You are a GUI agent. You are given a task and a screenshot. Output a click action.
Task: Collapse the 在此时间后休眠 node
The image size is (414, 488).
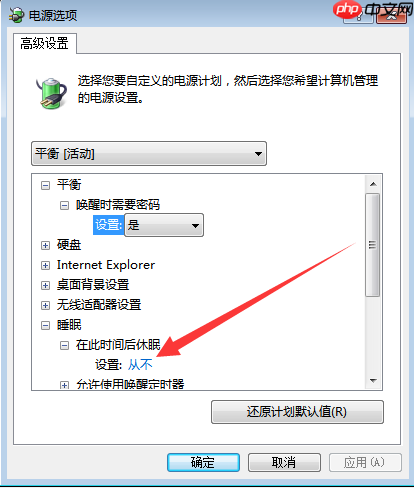(64, 345)
